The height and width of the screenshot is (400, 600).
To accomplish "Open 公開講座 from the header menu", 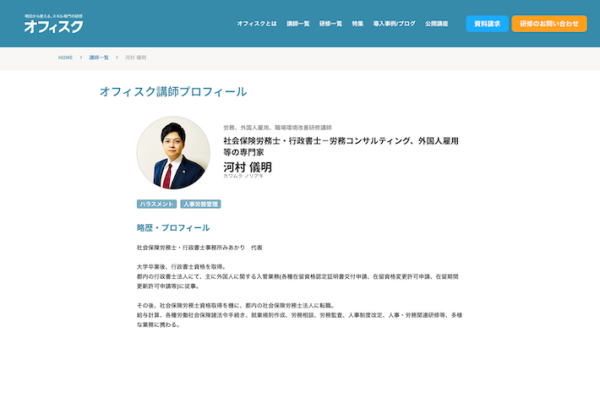I will click(436, 23).
